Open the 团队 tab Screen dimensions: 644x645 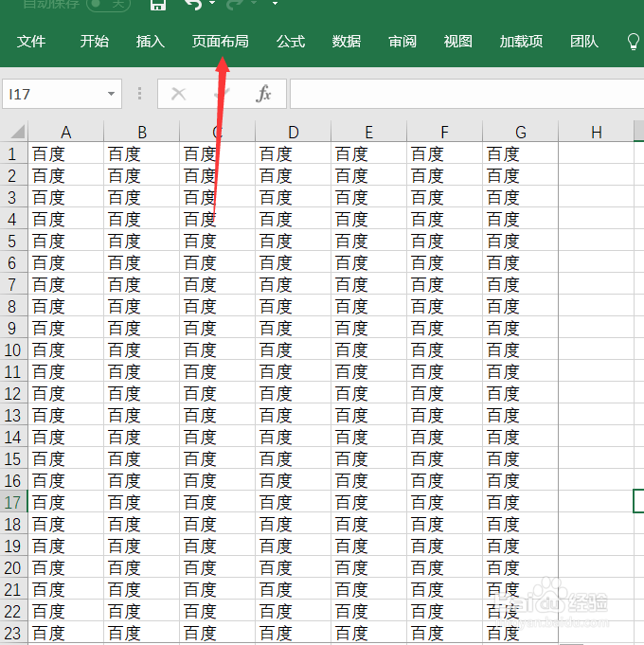click(x=584, y=42)
